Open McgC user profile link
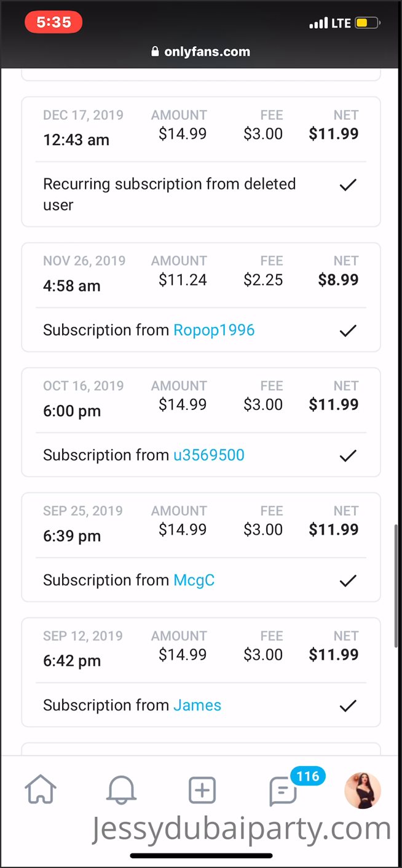 point(194,580)
